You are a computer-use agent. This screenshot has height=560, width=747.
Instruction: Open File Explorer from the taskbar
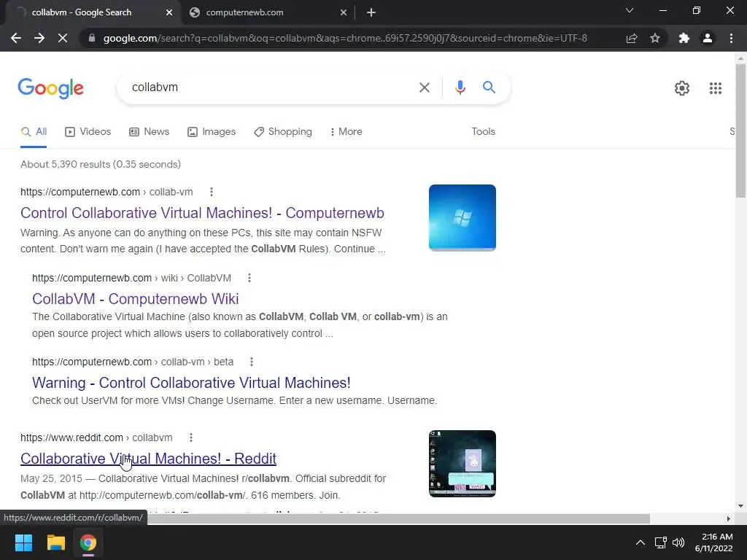(55, 542)
